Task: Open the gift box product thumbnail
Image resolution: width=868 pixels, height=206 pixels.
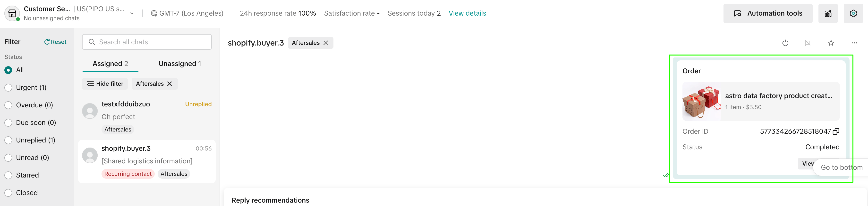Action: 702,101
